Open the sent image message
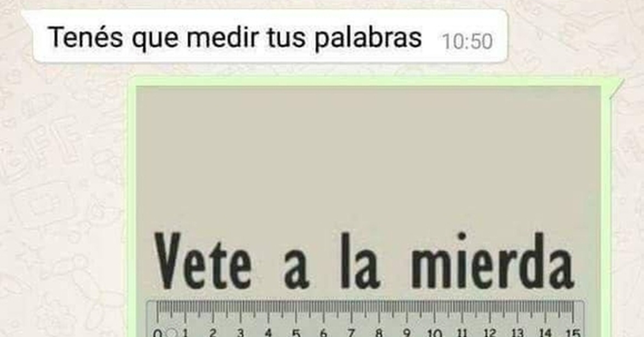Image resolution: width=644 pixels, height=337 pixels. pos(368,212)
